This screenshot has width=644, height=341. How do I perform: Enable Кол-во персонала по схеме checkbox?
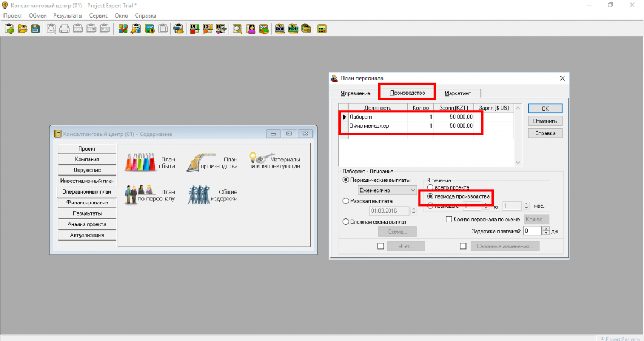click(x=450, y=219)
